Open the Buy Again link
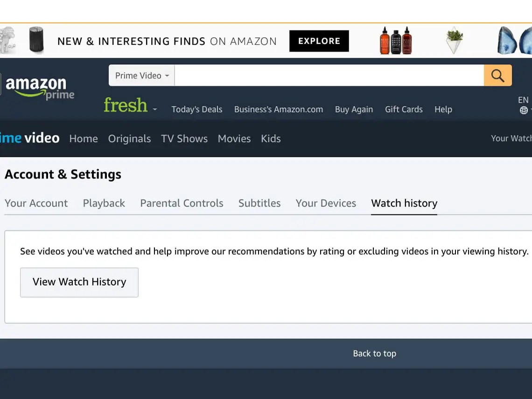 pos(354,109)
